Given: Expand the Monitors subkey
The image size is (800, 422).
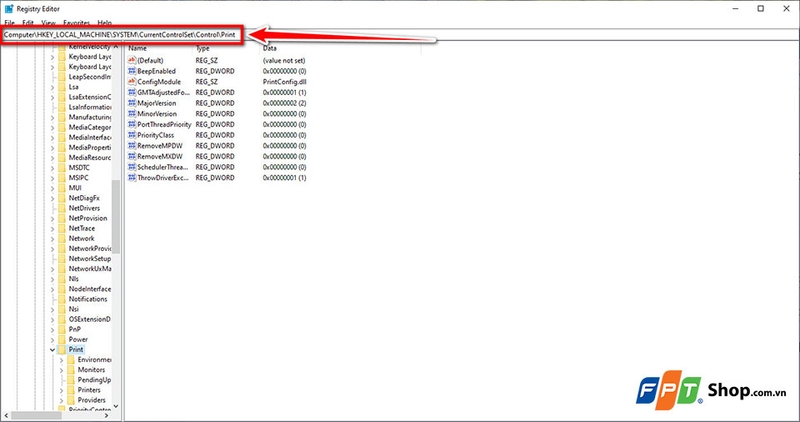Looking at the screenshot, I should 61,370.
